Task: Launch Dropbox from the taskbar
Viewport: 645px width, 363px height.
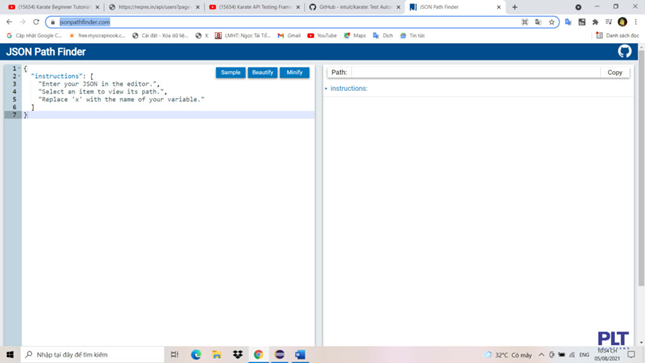Action: 238,354
